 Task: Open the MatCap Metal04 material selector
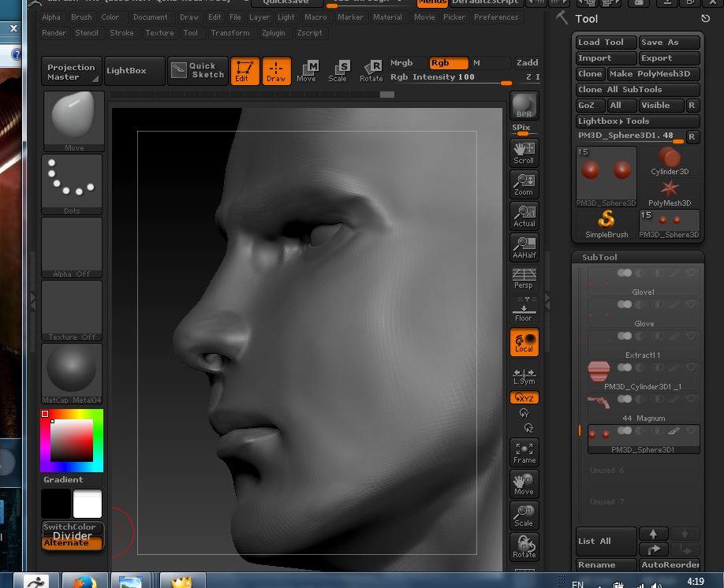tap(72, 374)
